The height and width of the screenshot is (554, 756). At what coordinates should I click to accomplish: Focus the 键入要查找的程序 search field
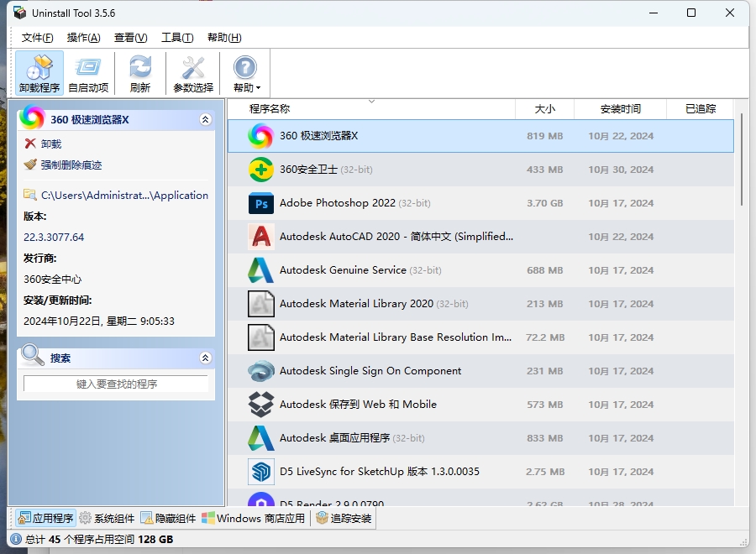click(116, 384)
